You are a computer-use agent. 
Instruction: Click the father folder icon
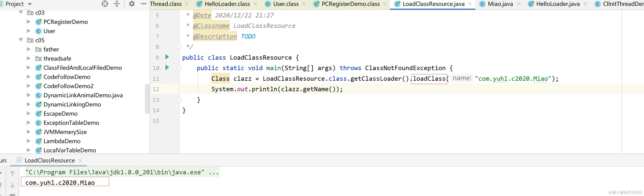click(x=38, y=49)
